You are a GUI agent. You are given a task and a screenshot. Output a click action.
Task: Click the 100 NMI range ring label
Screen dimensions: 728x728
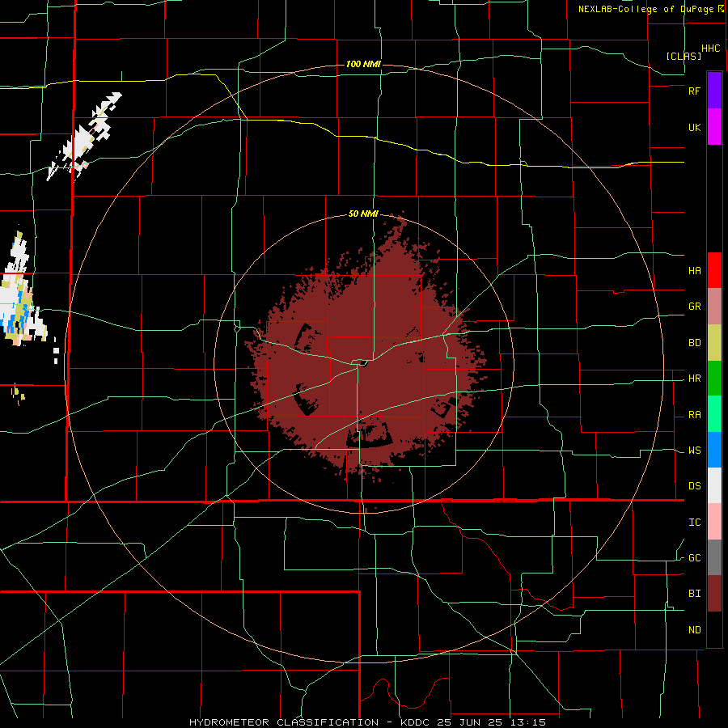click(363, 64)
